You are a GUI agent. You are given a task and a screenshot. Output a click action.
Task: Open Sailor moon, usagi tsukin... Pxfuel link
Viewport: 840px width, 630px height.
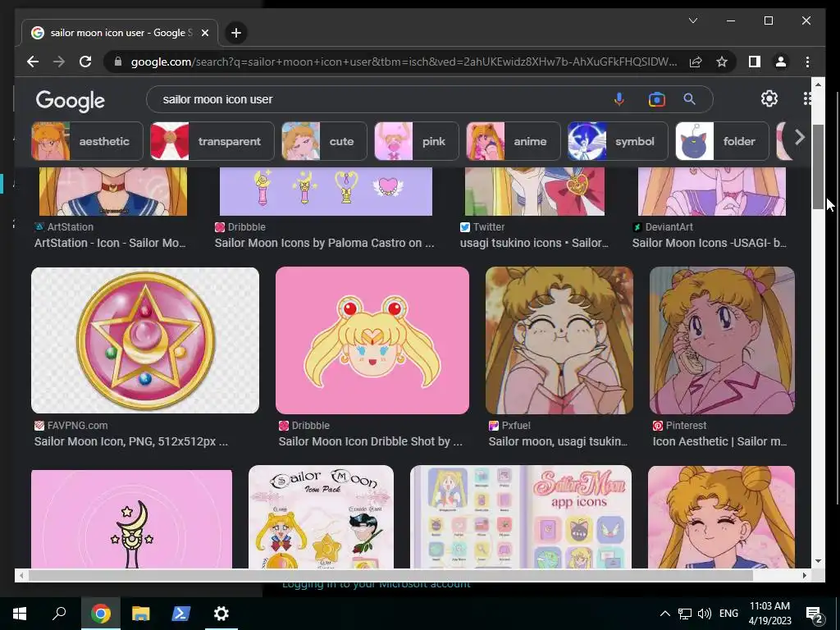pos(558,441)
